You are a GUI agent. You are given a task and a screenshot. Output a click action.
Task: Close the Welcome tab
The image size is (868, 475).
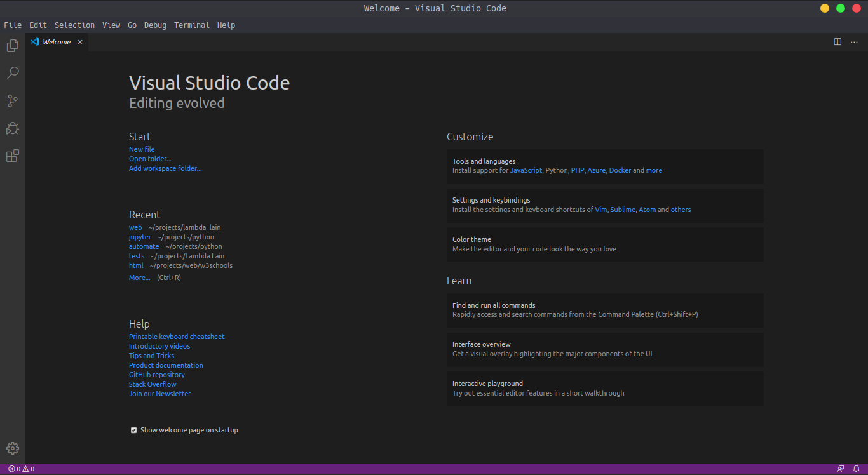(x=80, y=42)
